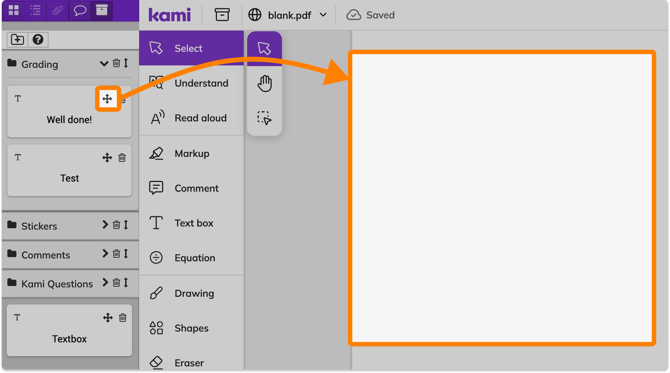Open the speech bubble comments icon

click(x=79, y=10)
